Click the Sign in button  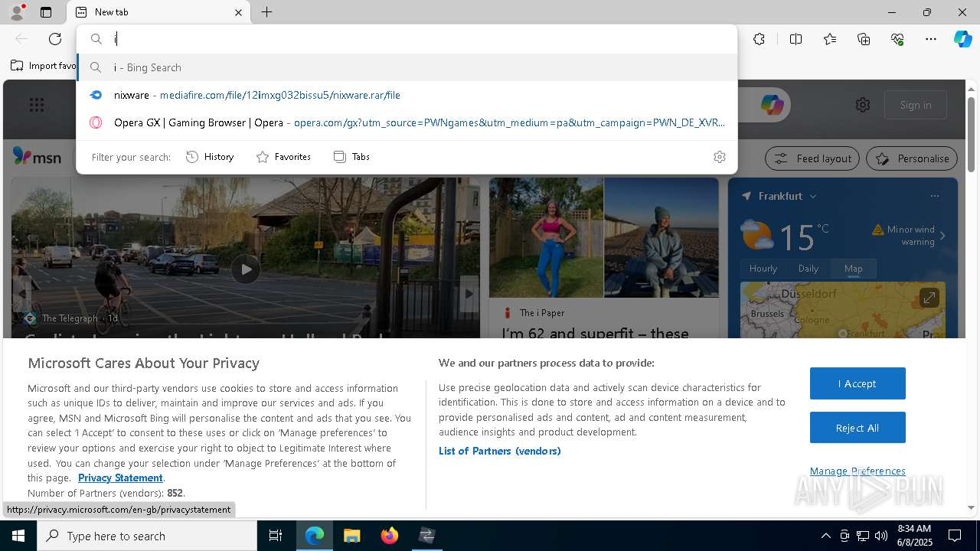tap(916, 105)
